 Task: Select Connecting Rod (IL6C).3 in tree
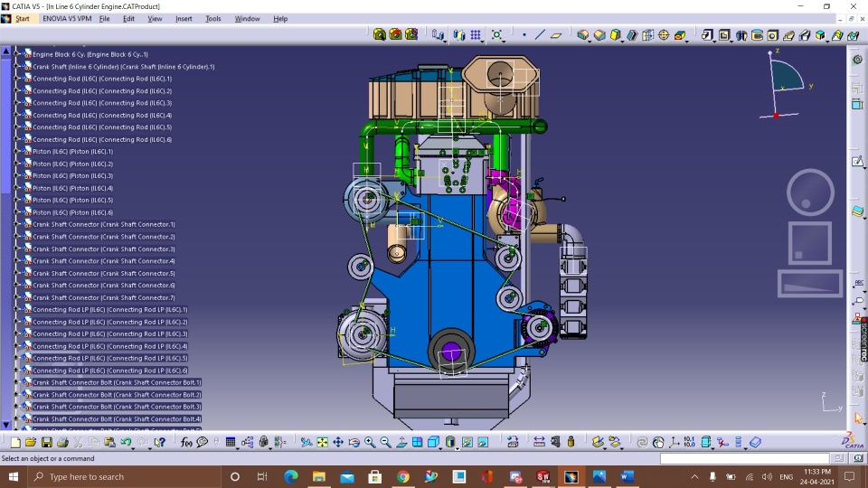(101, 103)
